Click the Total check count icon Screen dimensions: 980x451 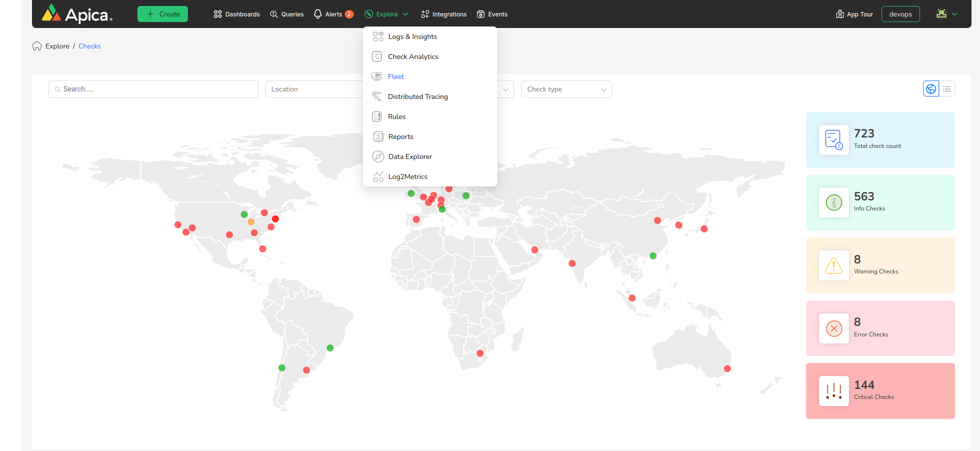click(x=834, y=140)
